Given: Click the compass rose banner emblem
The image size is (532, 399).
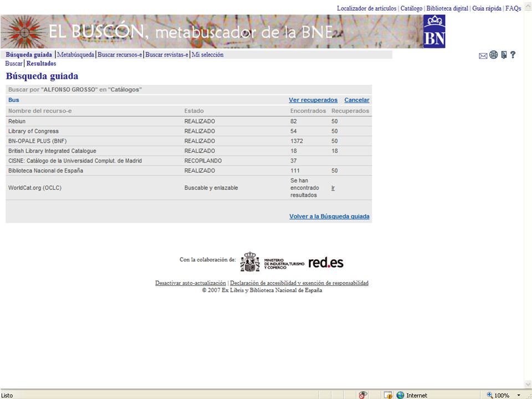Looking at the screenshot, I should tap(24, 32).
